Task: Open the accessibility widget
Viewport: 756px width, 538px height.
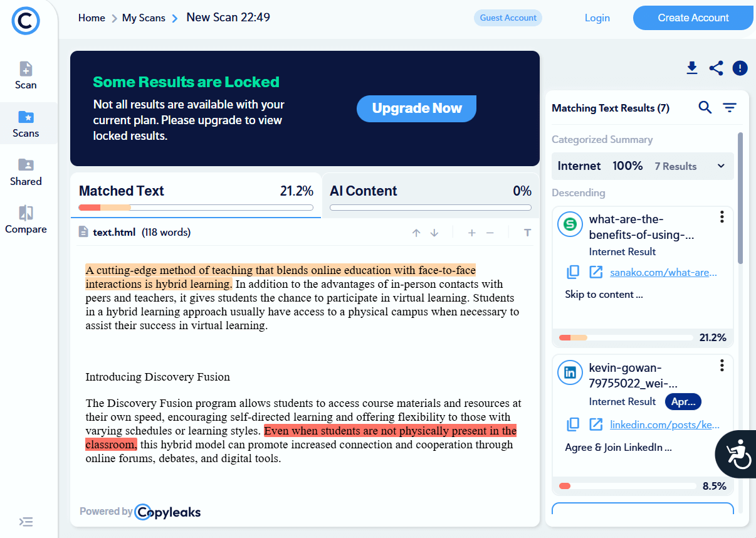Action: (x=736, y=454)
